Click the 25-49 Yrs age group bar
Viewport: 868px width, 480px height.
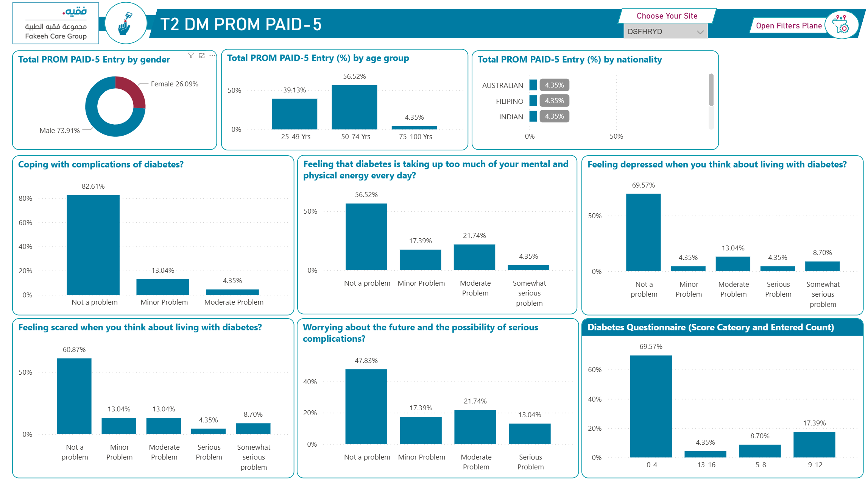295,114
